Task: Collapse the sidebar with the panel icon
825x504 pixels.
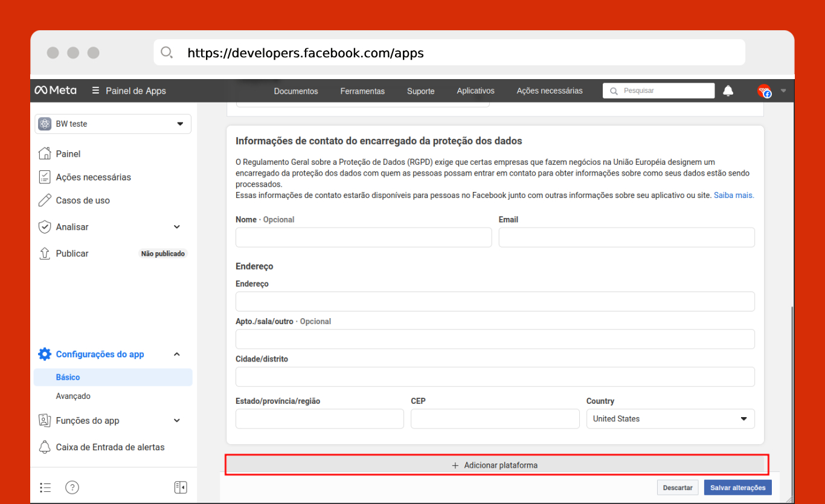Action: coord(181,487)
